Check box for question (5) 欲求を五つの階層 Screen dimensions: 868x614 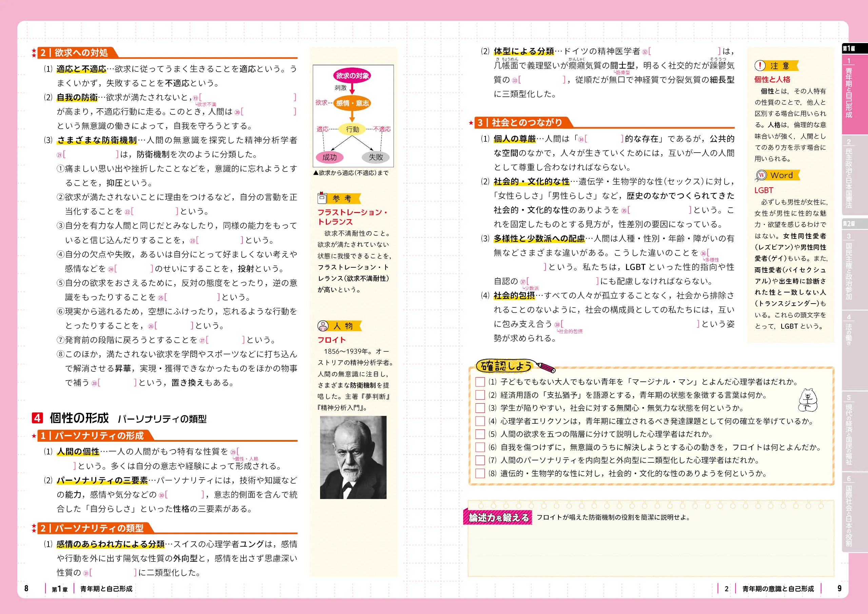pyautogui.click(x=480, y=434)
